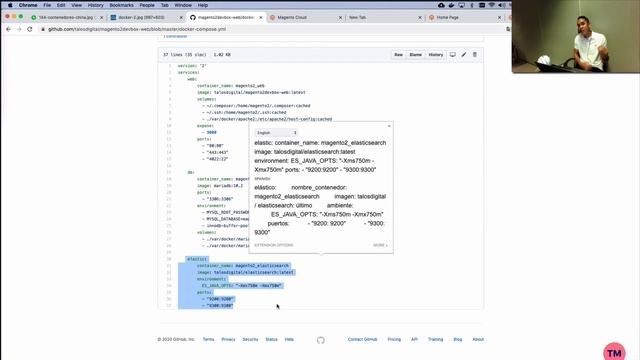
Task: Open the Wi-Fi status menu
Action: 492,5
